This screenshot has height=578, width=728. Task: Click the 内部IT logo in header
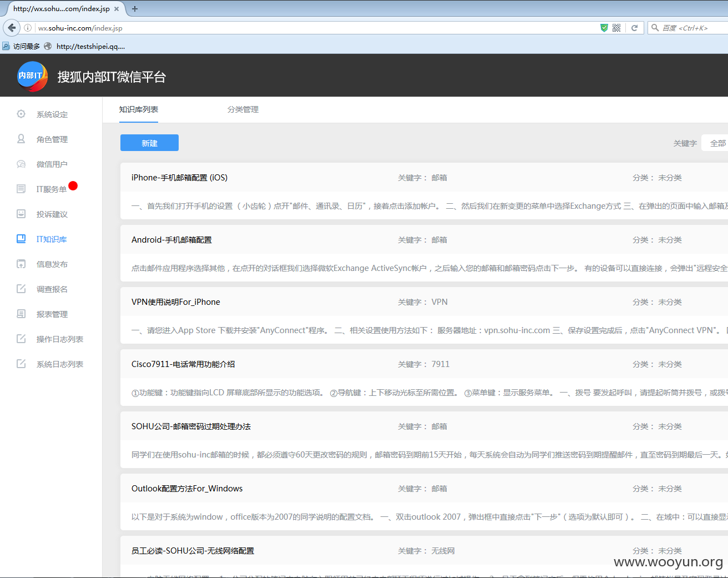pos(32,76)
